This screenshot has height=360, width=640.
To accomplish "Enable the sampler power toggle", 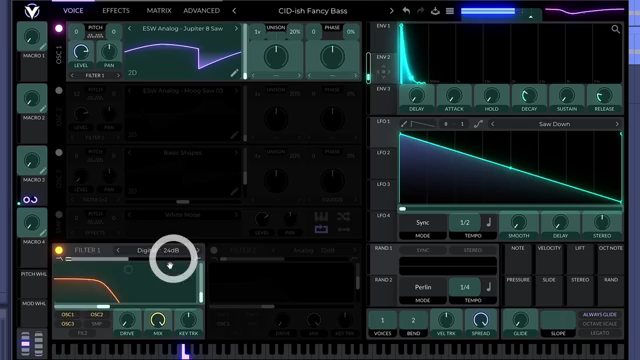I will (x=59, y=215).
